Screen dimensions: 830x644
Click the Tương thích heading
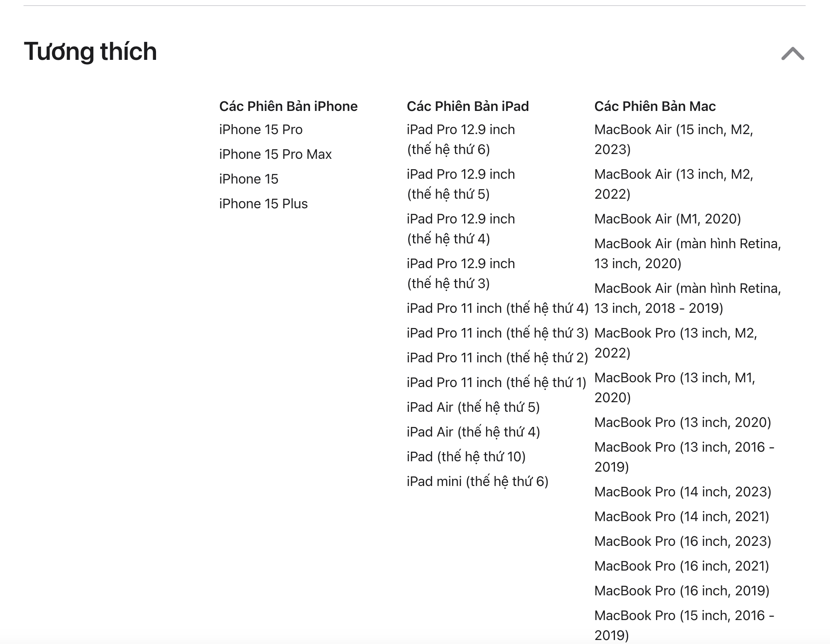pos(91,51)
